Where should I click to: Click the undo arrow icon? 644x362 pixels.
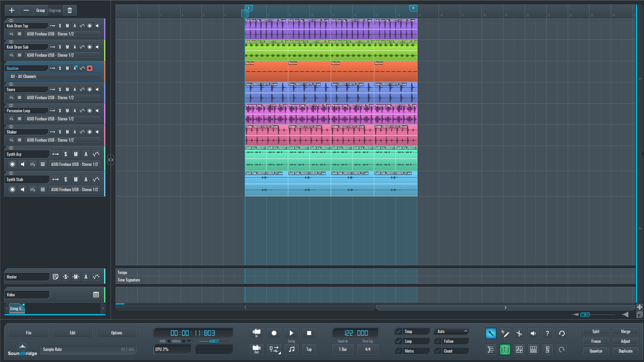(x=562, y=333)
